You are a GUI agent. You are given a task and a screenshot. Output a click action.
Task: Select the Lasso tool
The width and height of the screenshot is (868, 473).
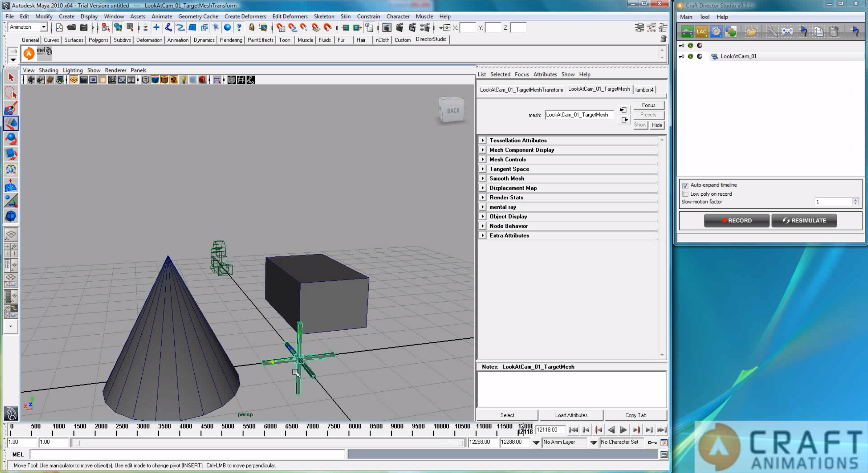click(11, 93)
